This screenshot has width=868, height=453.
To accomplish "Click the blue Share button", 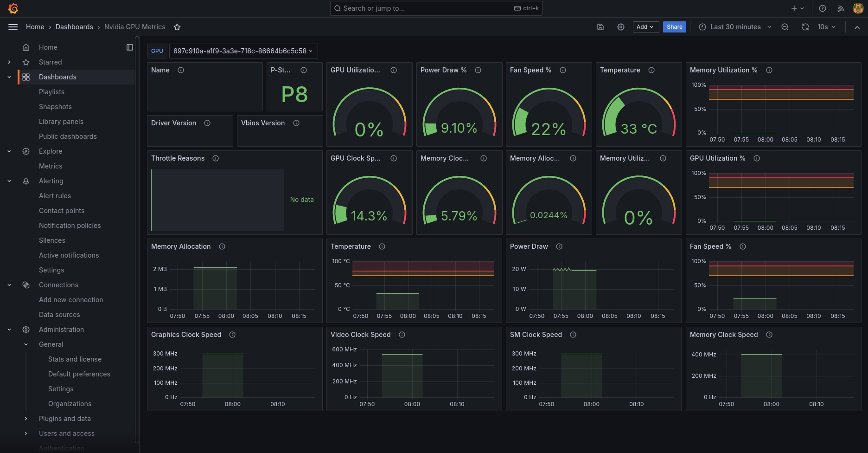I will [674, 27].
